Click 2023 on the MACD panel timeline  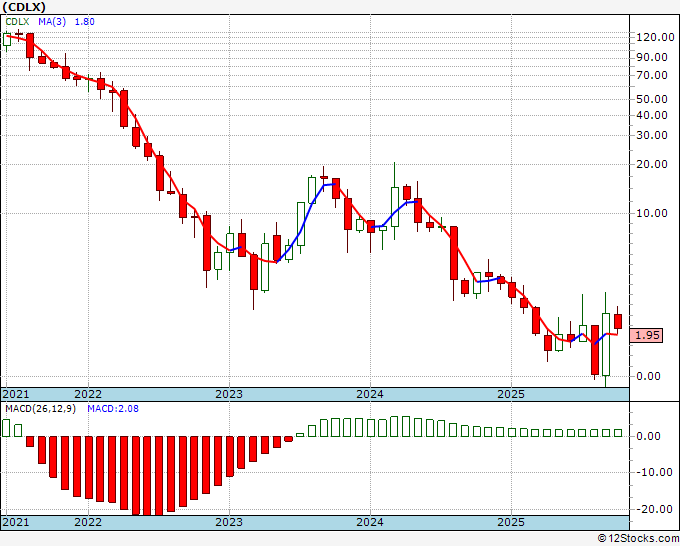pyautogui.click(x=229, y=522)
